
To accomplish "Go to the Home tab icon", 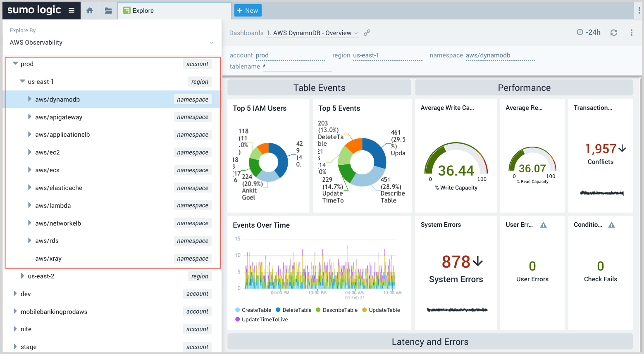I will pyautogui.click(x=90, y=11).
